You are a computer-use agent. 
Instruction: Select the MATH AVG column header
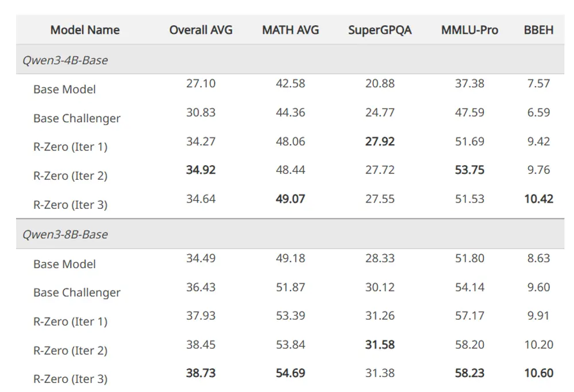[290, 30]
